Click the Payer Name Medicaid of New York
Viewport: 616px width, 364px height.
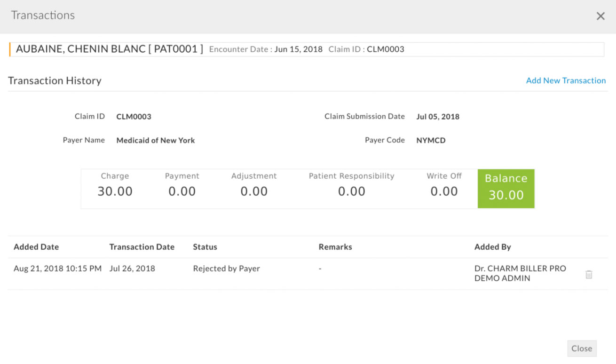coord(156,140)
